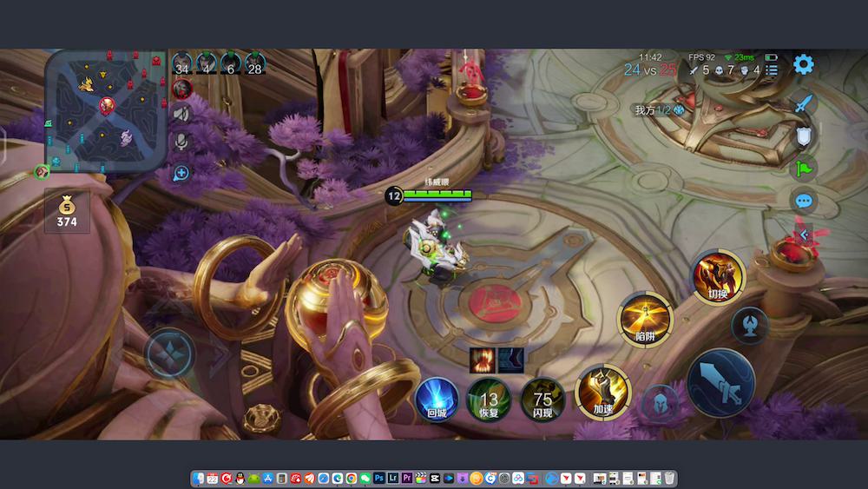Cast the 陷阱 trap skill

tap(645, 320)
